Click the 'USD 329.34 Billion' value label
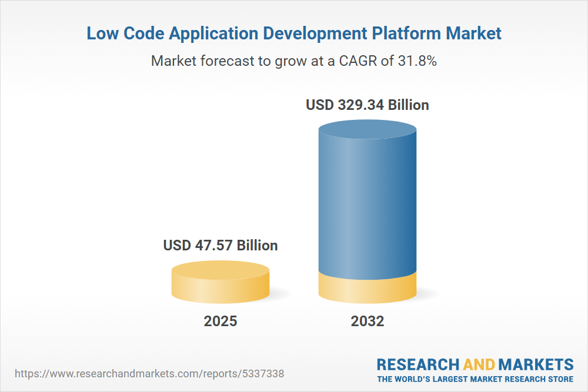The image size is (588, 392). click(x=367, y=105)
